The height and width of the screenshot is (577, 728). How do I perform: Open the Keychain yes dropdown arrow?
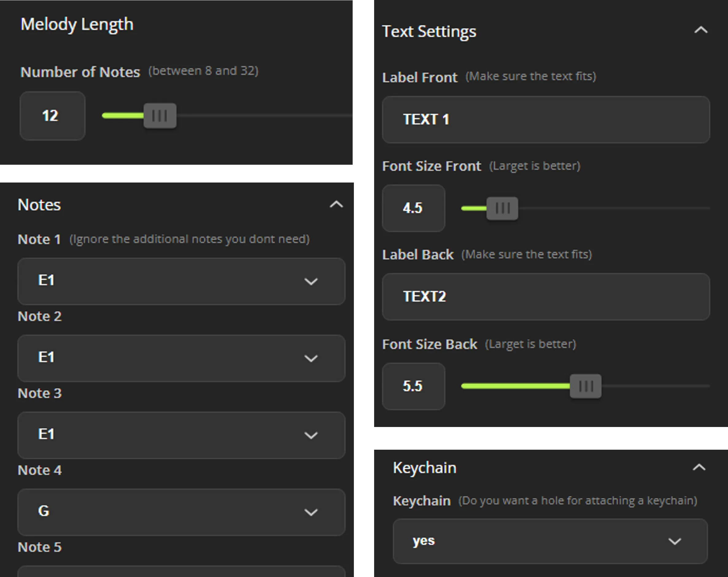tap(675, 542)
